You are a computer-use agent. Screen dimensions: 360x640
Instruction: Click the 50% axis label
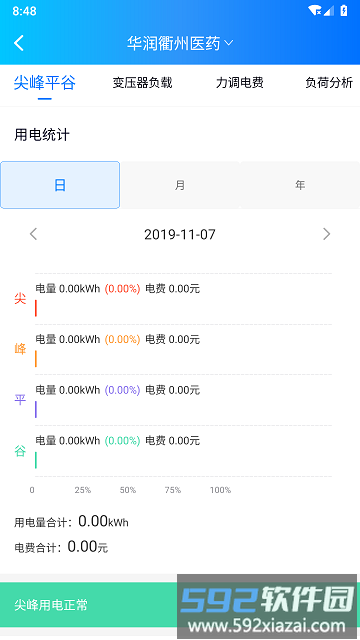click(127, 490)
